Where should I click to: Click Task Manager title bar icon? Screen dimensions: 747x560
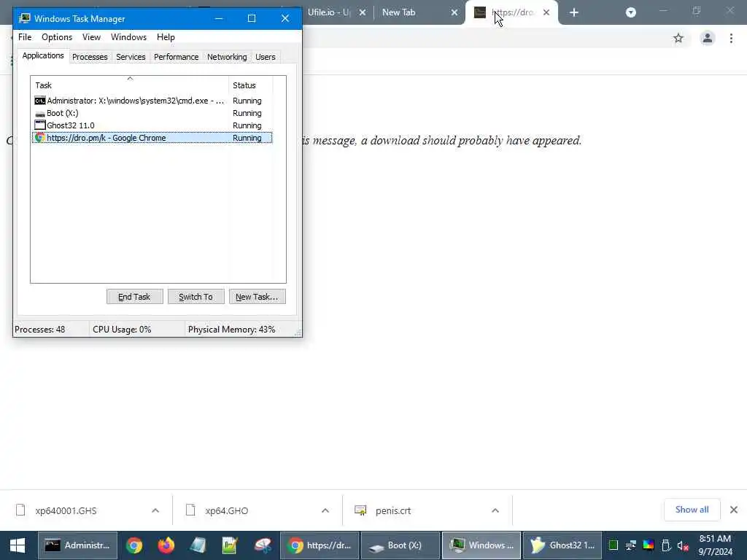(25, 18)
